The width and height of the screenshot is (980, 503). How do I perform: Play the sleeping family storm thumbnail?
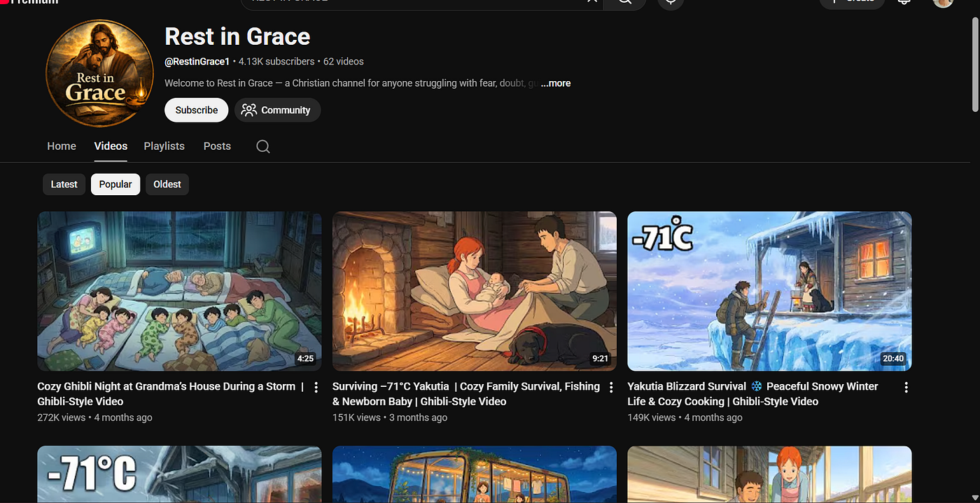pos(179,291)
